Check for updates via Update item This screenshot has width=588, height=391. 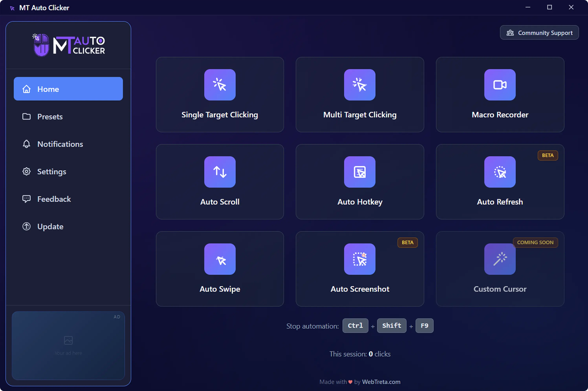(50, 227)
